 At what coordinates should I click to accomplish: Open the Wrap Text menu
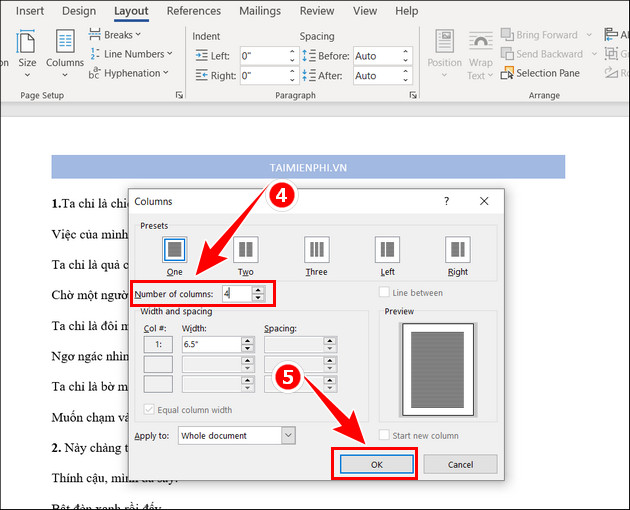pos(480,54)
